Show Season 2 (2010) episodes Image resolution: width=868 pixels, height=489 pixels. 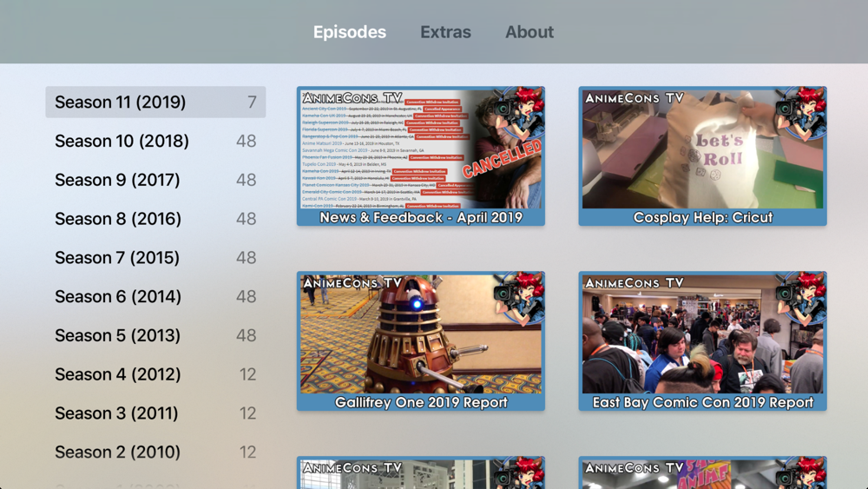(x=155, y=452)
